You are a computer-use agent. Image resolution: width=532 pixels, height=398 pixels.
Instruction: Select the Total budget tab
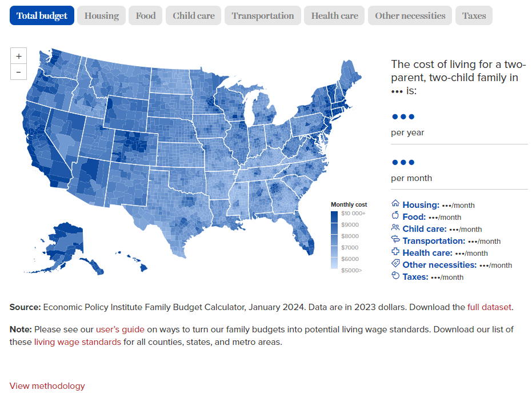tap(42, 15)
